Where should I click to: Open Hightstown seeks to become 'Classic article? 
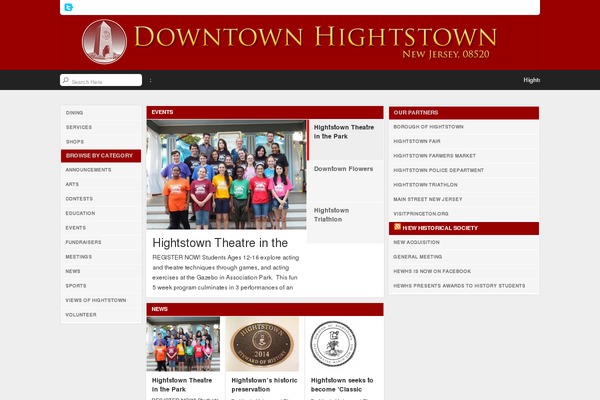pos(342,385)
